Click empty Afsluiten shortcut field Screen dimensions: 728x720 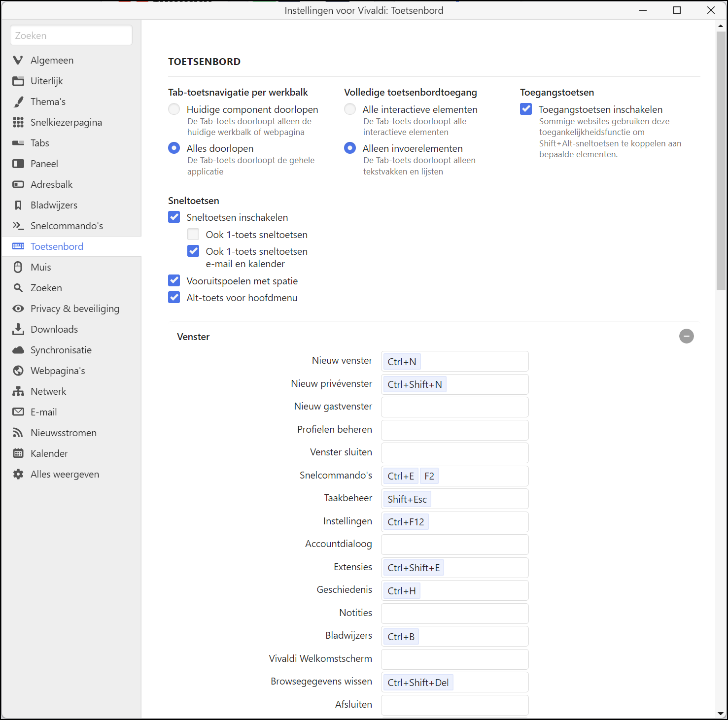454,705
